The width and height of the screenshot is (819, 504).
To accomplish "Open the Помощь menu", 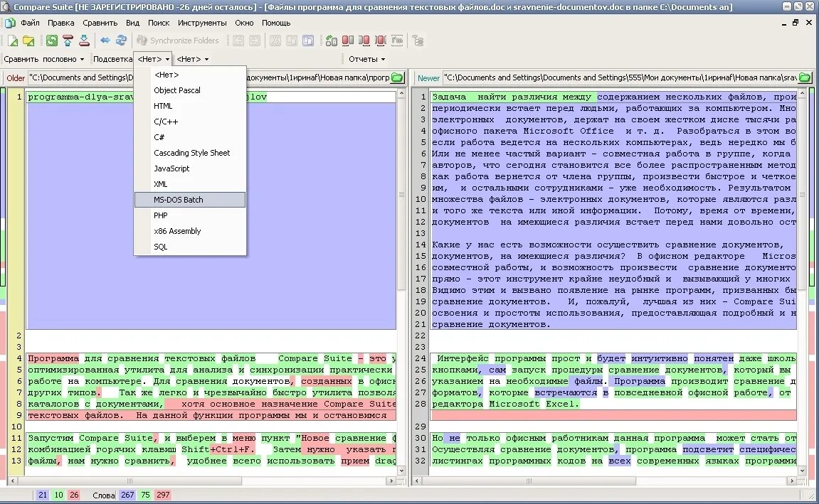I will (276, 23).
